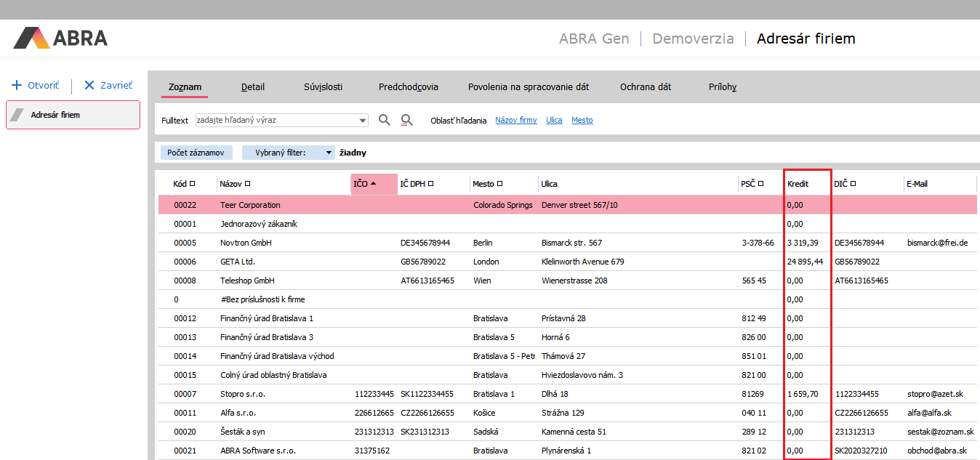Click the IČO column sort arrow
Image resolution: width=980 pixels, height=460 pixels.
click(x=373, y=184)
